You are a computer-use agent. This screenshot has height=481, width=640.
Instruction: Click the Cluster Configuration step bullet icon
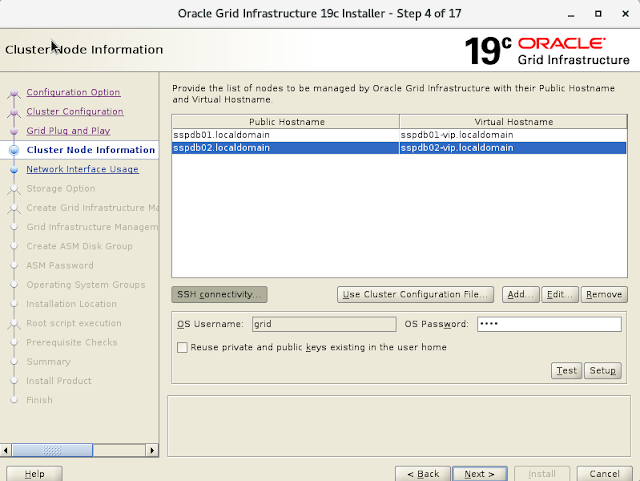[x=14, y=112]
